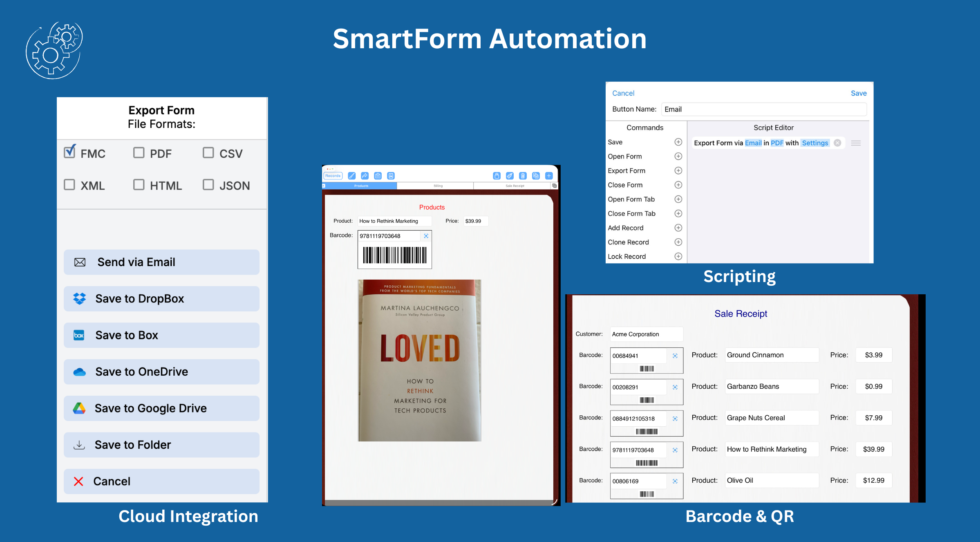Select the paintbrush edit tool on the Products toolbar

click(x=352, y=176)
